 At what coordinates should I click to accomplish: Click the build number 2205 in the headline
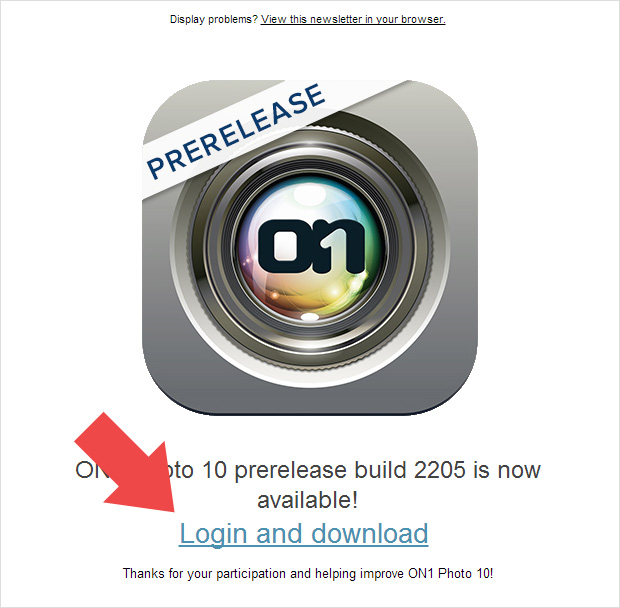(440, 470)
